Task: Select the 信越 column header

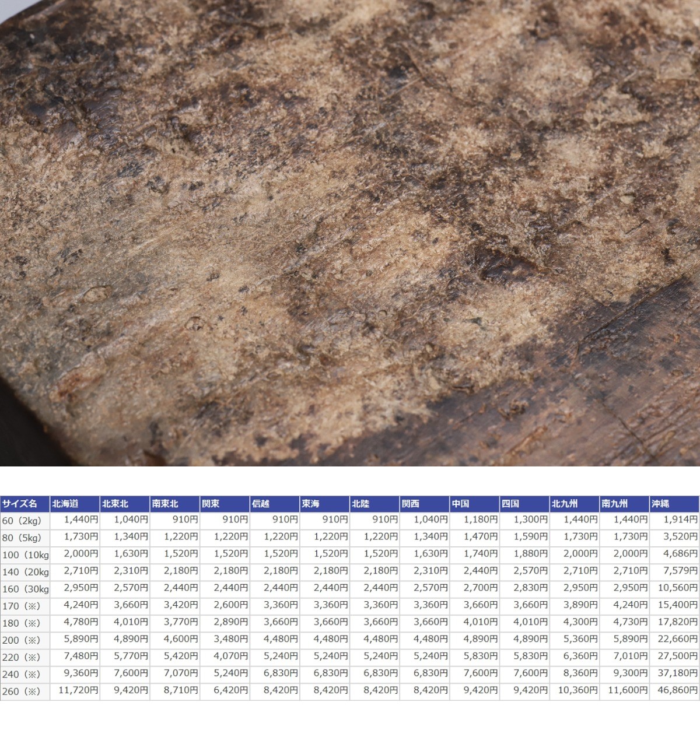Action: [275, 504]
